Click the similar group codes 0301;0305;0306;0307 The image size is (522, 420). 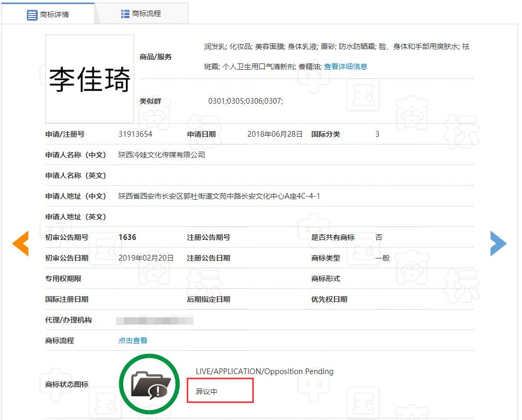click(x=246, y=101)
